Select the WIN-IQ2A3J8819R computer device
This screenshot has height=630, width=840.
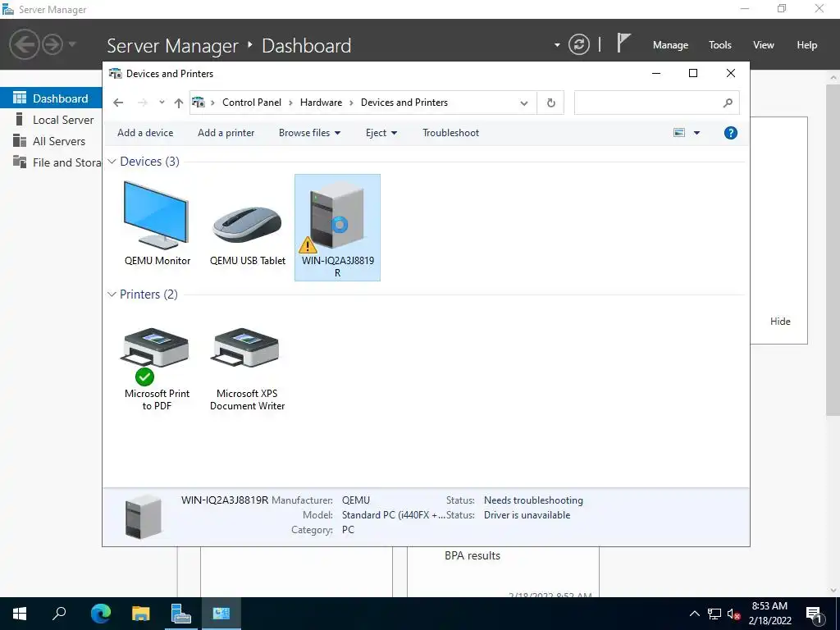point(337,227)
